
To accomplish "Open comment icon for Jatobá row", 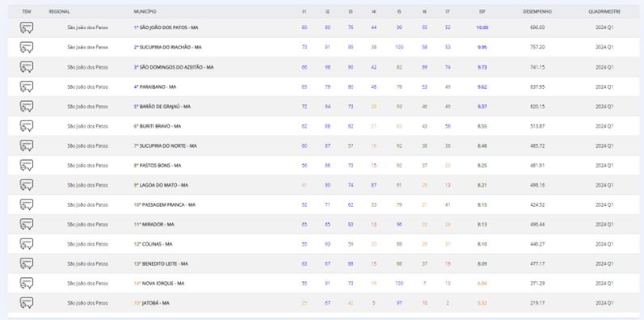I will (27, 303).
